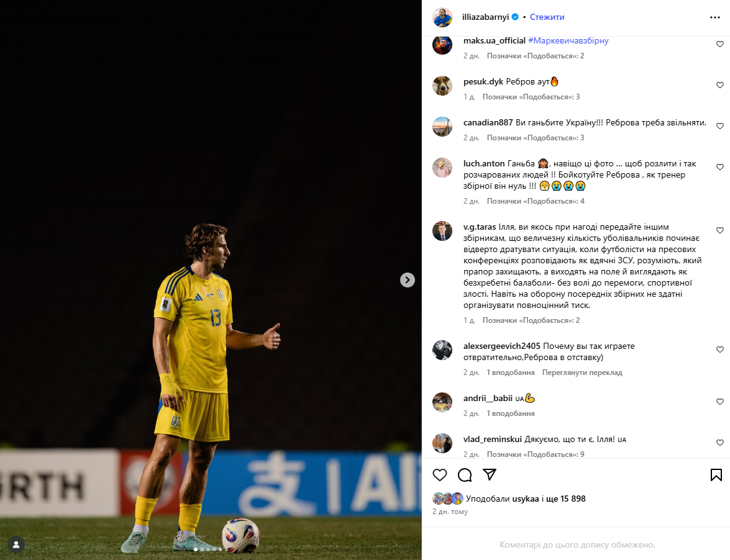Open luch.anton's profile picture

point(442,168)
